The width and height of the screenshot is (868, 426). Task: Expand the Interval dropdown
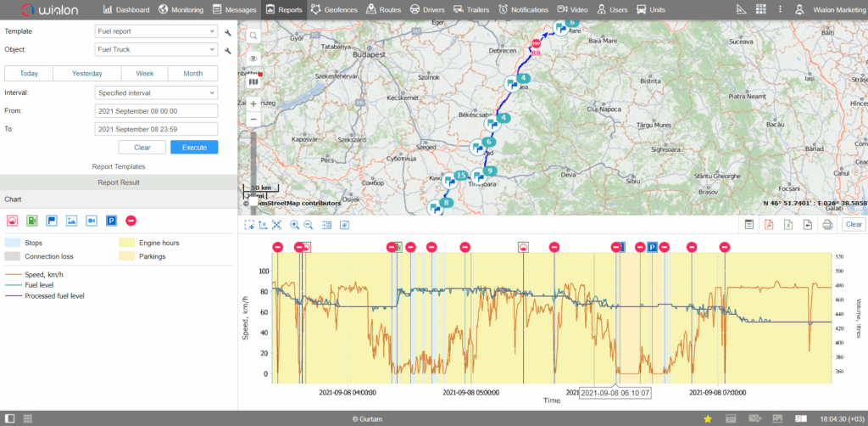pos(156,93)
